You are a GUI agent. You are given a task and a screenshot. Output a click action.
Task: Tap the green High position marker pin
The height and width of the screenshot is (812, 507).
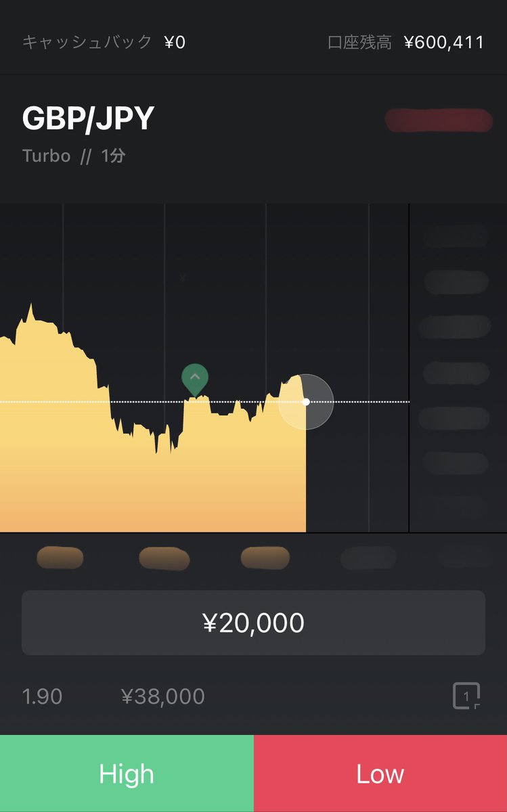(x=195, y=379)
